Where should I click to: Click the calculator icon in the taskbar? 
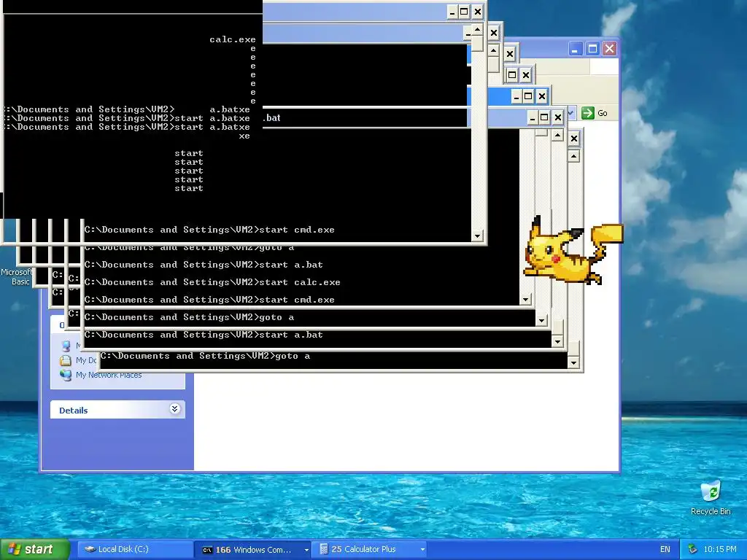click(323, 549)
